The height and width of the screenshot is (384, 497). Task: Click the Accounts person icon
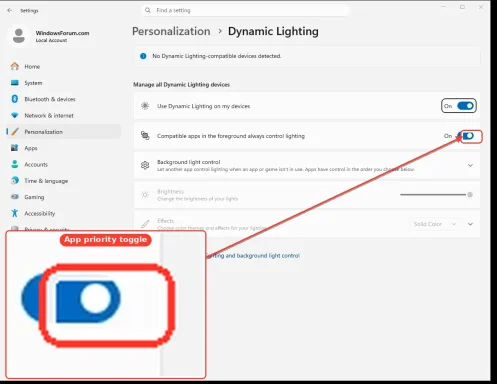pos(15,164)
